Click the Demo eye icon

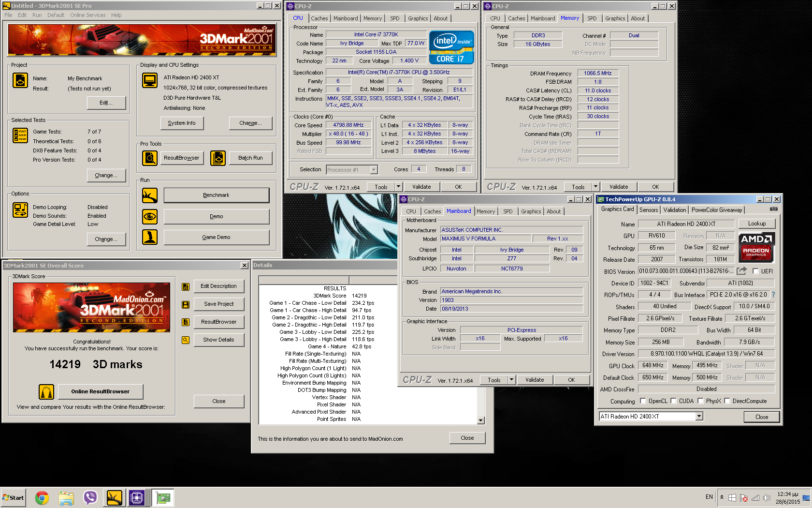point(150,216)
